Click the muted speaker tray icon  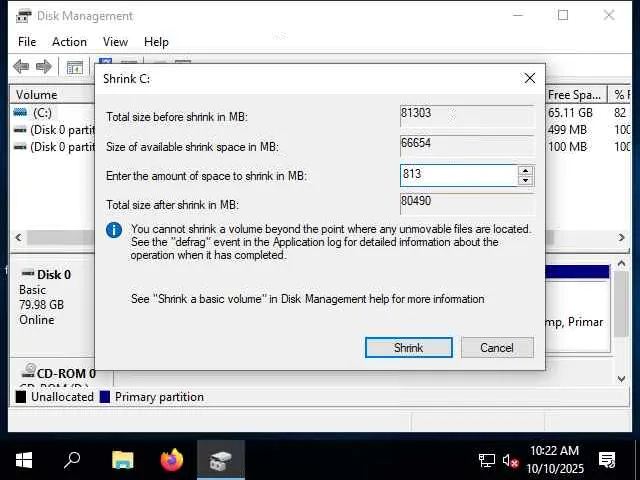[x=510, y=461]
